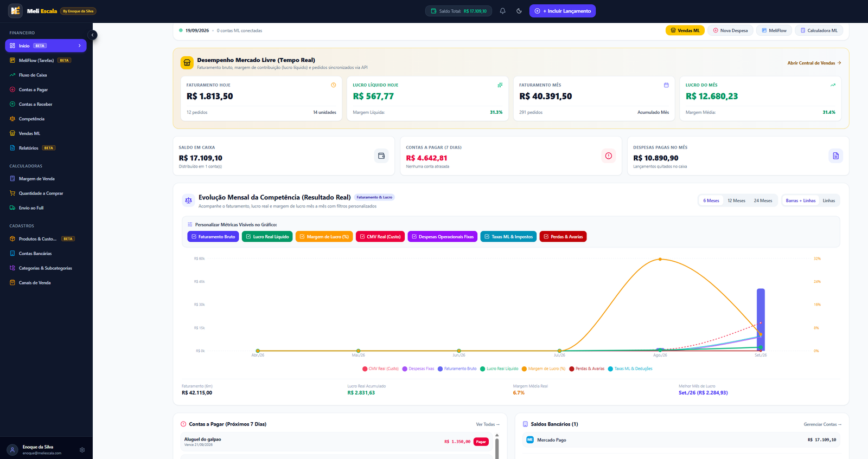Toggle Despesas Operacionais Fixas metric
Screen dimensions: 868x459
[x=443, y=237]
